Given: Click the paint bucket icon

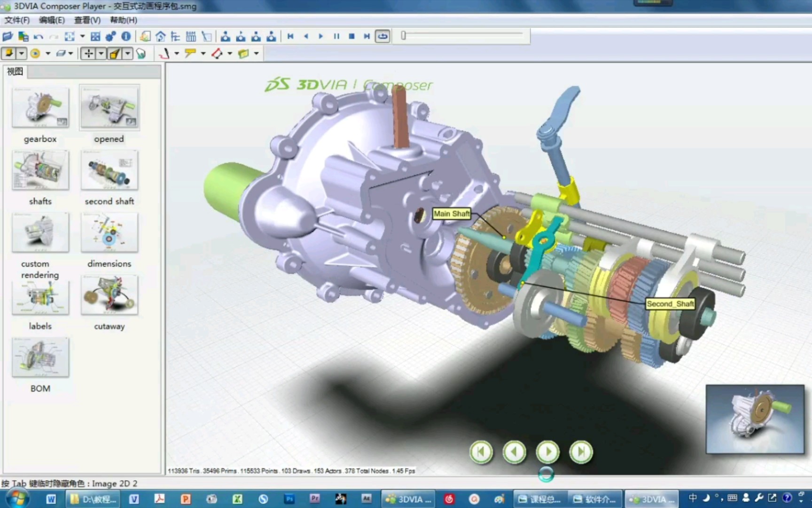Looking at the screenshot, I should click(x=141, y=54).
